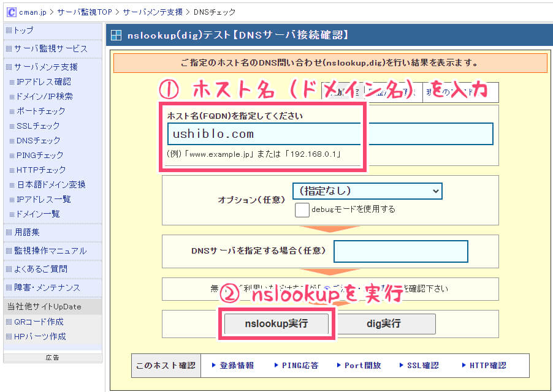Click the hostname (FQDN) input field
The height and width of the screenshot is (392, 553).
coord(330,134)
